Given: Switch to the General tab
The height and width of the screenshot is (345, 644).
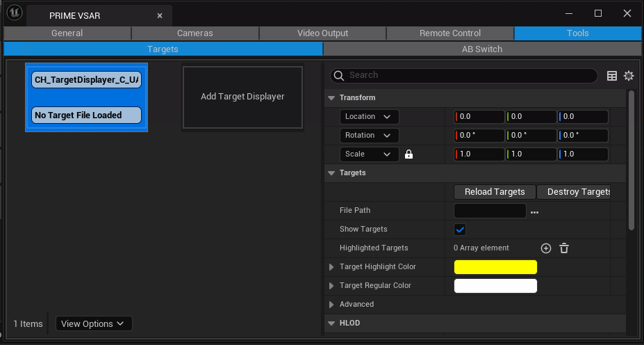Looking at the screenshot, I should pos(67,33).
